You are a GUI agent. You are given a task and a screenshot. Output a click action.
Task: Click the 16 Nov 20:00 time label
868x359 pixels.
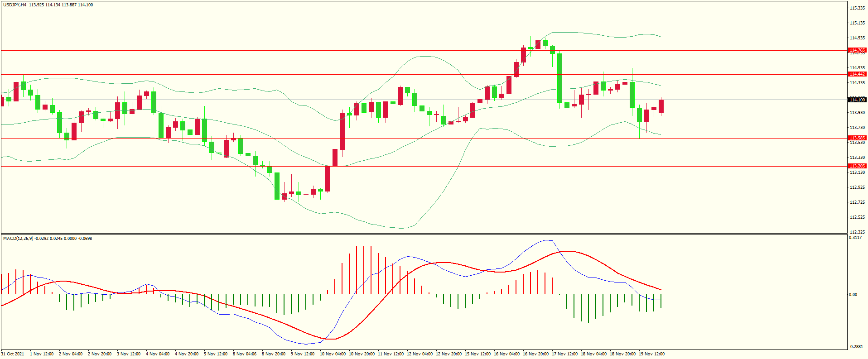click(536, 354)
